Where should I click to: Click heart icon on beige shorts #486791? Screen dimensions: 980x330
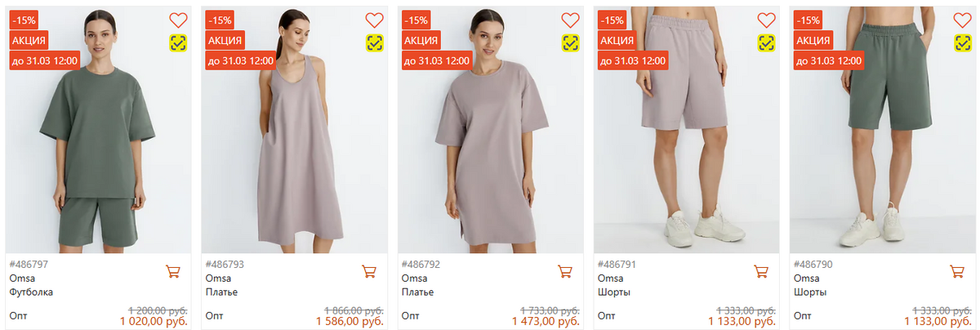pos(766,20)
